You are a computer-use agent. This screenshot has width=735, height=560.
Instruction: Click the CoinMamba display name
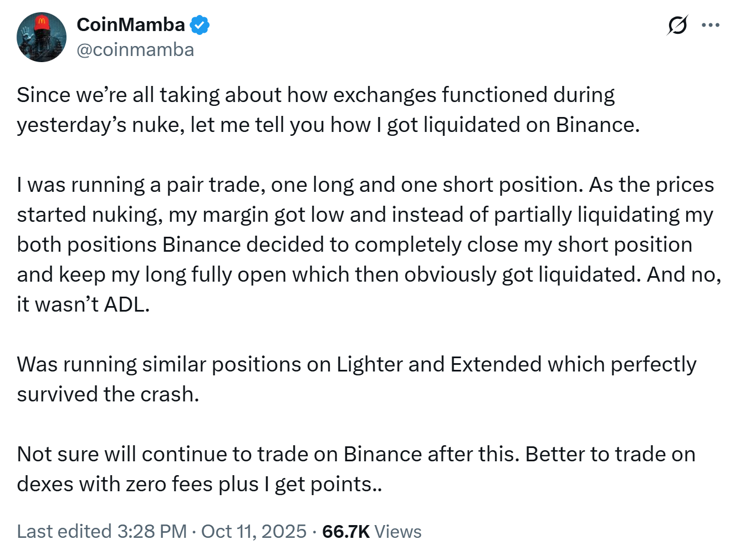[x=131, y=25]
